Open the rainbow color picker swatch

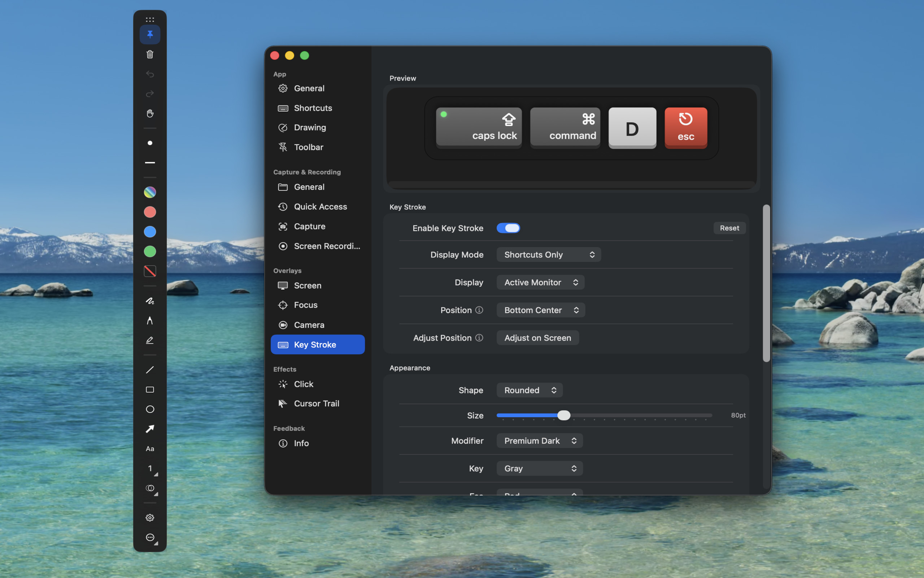coord(150,192)
